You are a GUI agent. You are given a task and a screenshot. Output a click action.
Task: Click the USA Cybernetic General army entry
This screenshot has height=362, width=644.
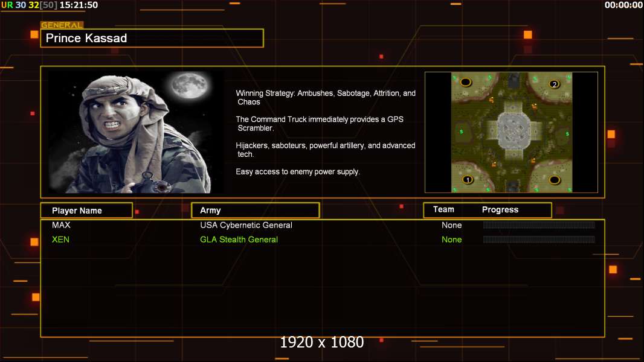pos(246,225)
